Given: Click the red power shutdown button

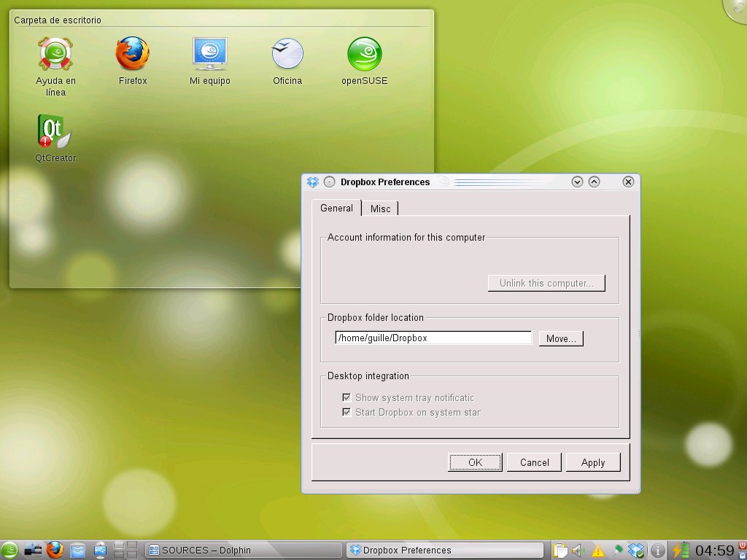Looking at the screenshot, I should click(x=742, y=545).
